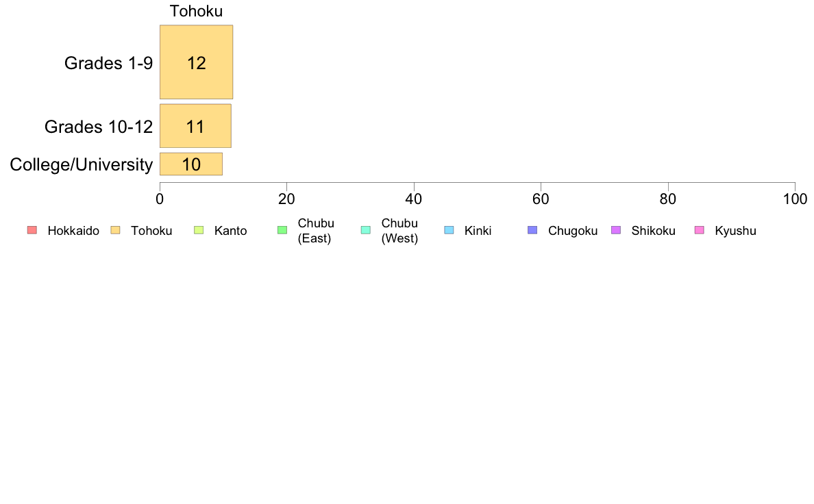Click the Grades 1-9 row label
This screenshot has height=504, width=814.
108,63
